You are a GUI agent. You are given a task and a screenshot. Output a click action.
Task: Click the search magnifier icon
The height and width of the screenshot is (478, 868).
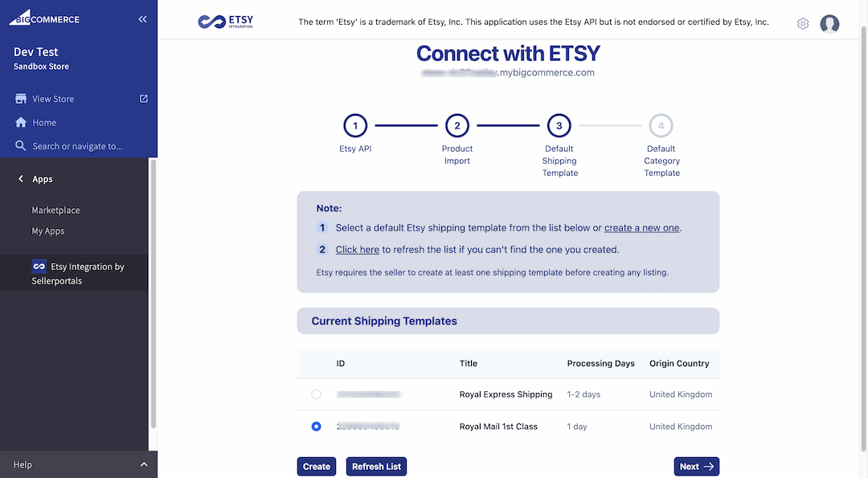20,145
